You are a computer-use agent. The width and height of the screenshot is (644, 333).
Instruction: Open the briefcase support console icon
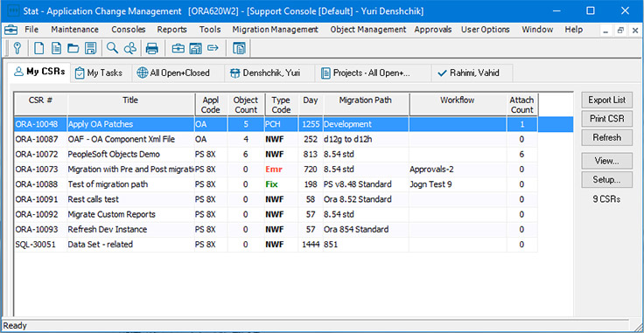pos(178,48)
